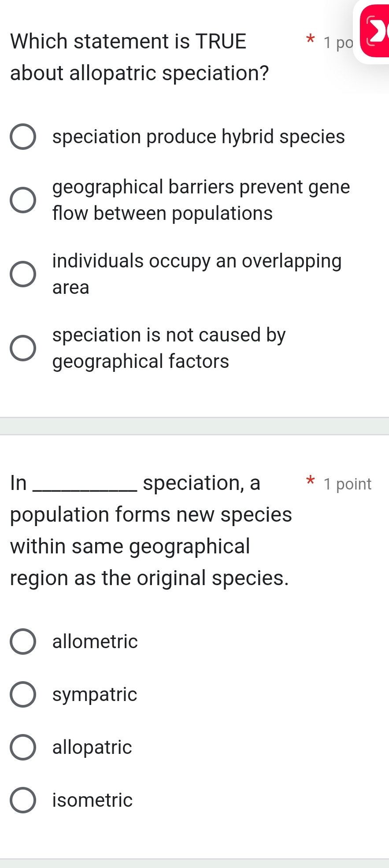Tap the empty circle next to 'allometric'
Viewport: 389px width, 868px height.
[23, 642]
